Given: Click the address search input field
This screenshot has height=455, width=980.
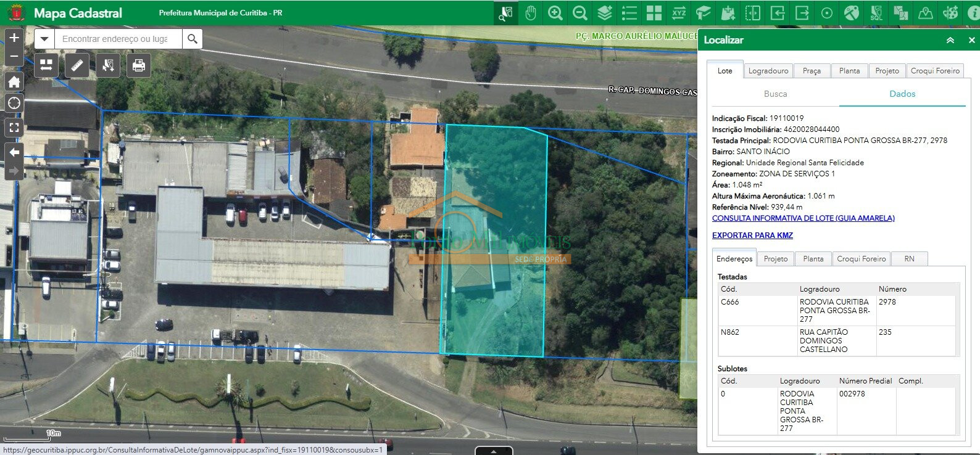Looking at the screenshot, I should 117,39.
